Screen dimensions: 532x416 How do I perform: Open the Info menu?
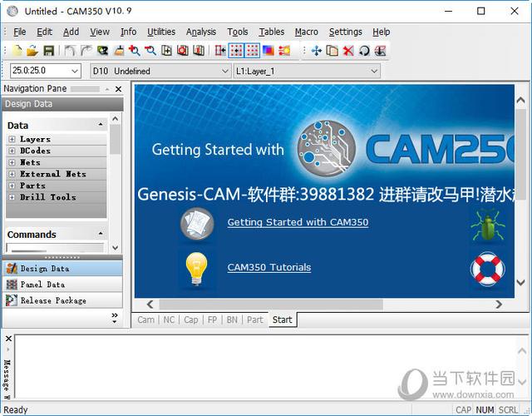click(x=128, y=32)
